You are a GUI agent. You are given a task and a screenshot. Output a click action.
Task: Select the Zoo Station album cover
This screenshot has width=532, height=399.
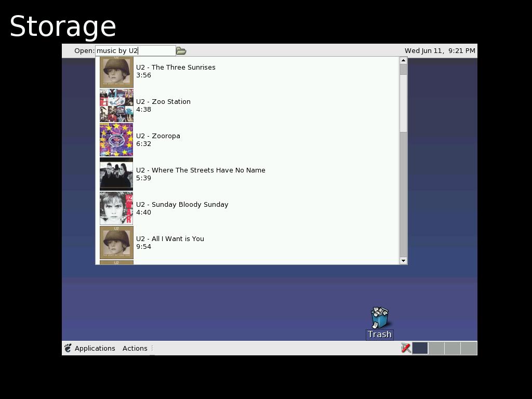click(x=116, y=105)
